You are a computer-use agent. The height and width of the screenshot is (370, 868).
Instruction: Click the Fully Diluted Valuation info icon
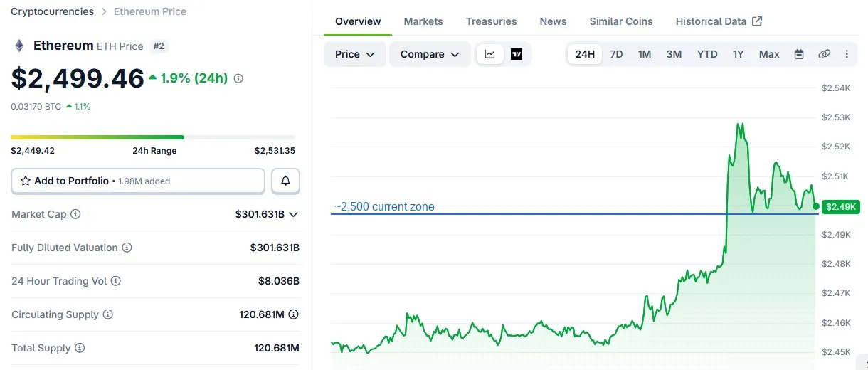(127, 248)
